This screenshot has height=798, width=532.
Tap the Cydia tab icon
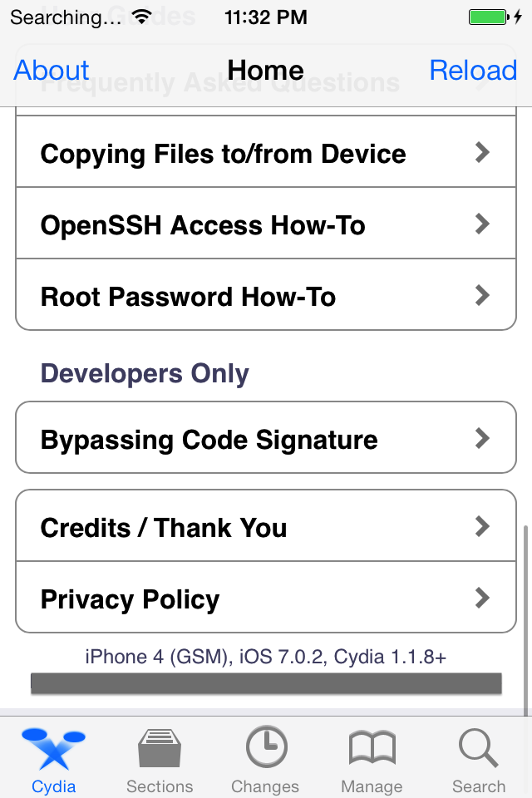pyautogui.click(x=53, y=748)
